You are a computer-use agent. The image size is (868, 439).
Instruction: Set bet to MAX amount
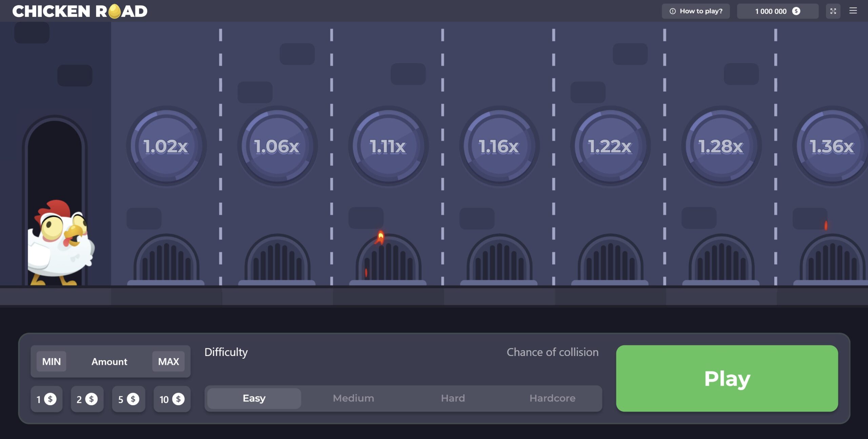point(169,361)
